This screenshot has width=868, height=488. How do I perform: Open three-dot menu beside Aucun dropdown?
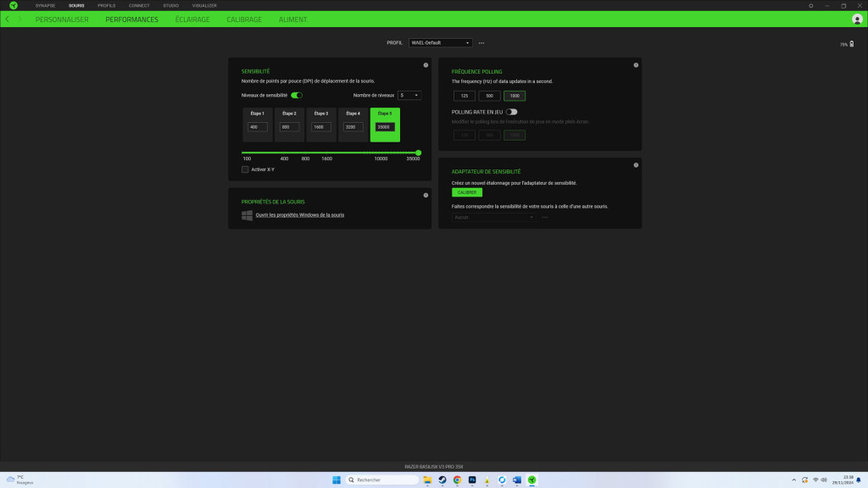pos(545,218)
